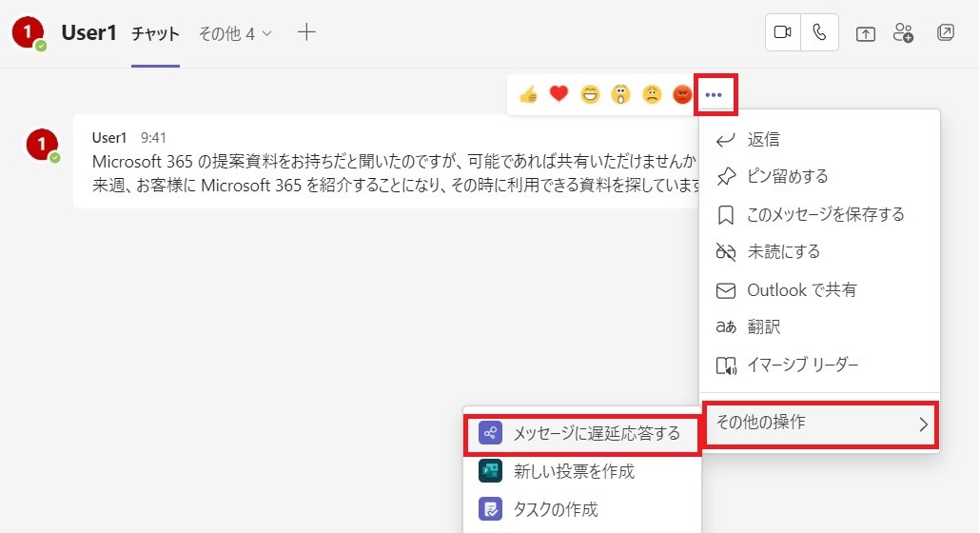Choose ピン留めする menu item

point(819,177)
